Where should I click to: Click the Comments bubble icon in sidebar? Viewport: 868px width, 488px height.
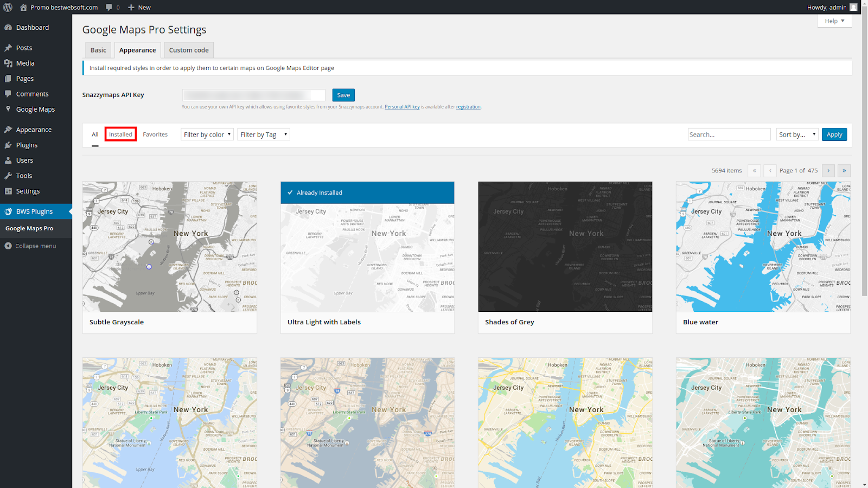(8, 94)
